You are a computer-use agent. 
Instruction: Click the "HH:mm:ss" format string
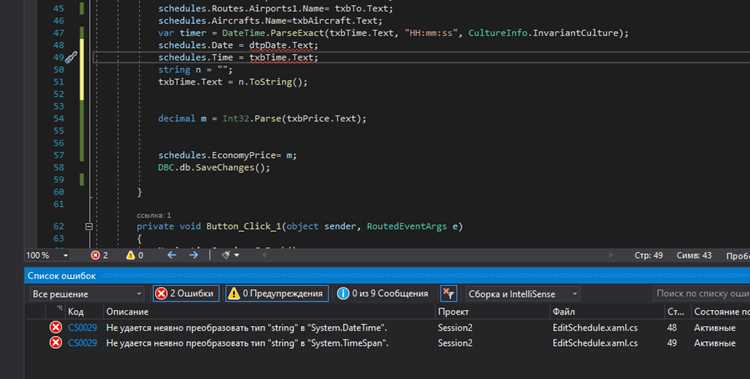431,33
